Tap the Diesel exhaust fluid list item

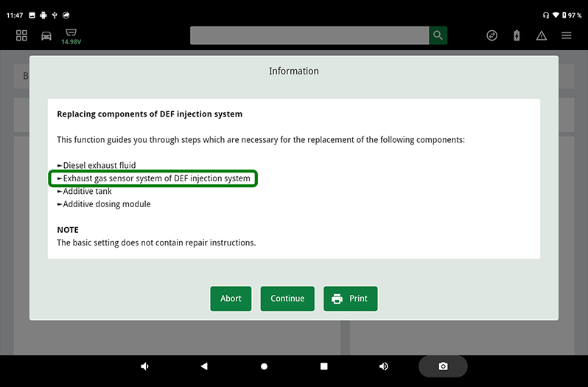[x=99, y=165]
